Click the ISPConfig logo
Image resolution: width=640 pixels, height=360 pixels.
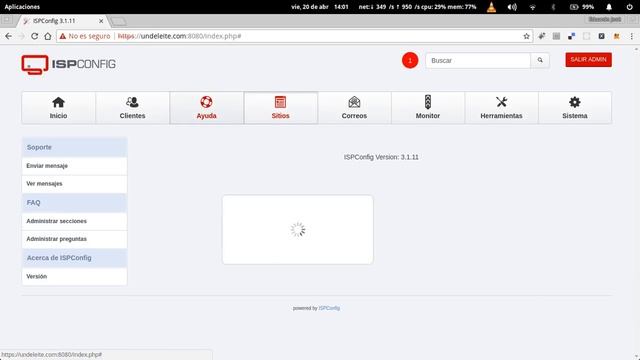(69, 64)
